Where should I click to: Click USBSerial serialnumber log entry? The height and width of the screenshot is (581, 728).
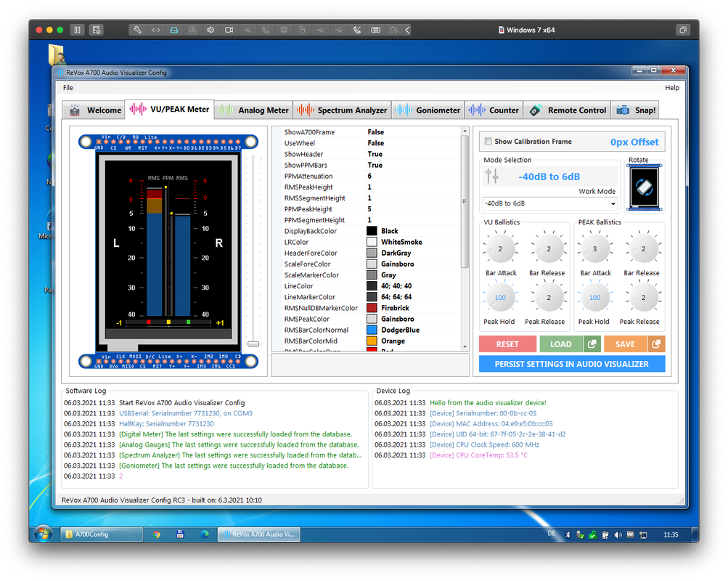click(186, 413)
